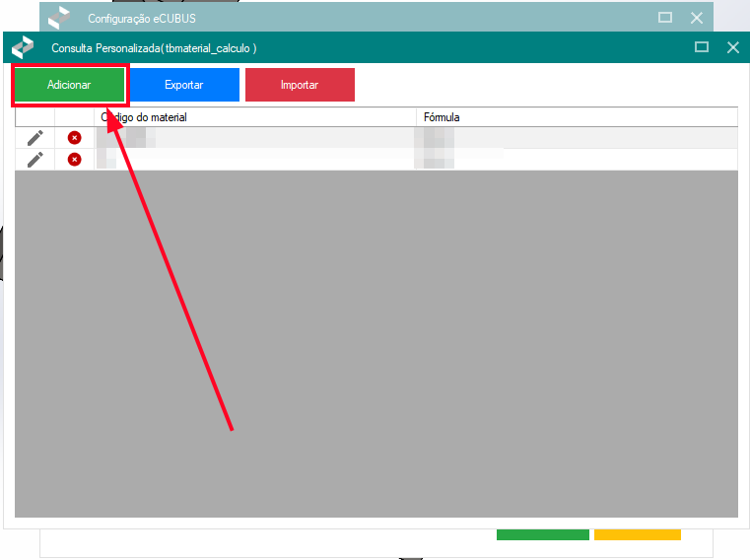
Task: Edit the second row using pencil icon
Action: pos(35,159)
